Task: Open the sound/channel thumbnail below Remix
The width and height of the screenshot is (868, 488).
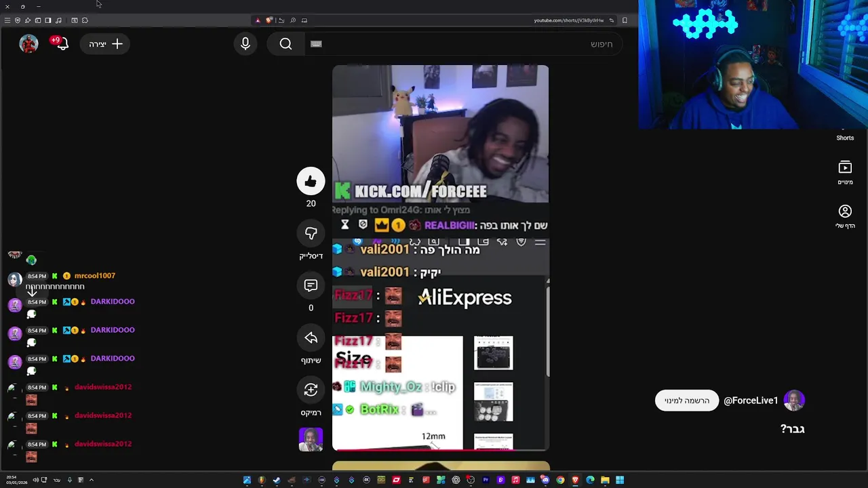Action: tap(311, 439)
